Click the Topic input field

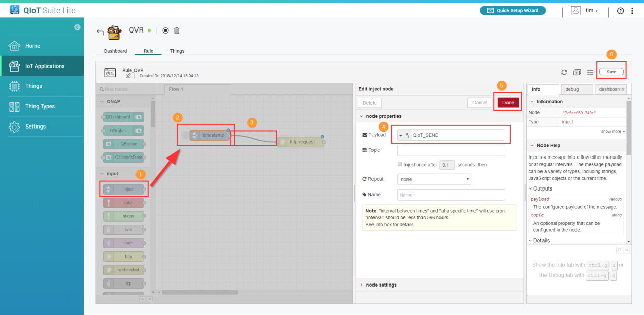point(451,150)
